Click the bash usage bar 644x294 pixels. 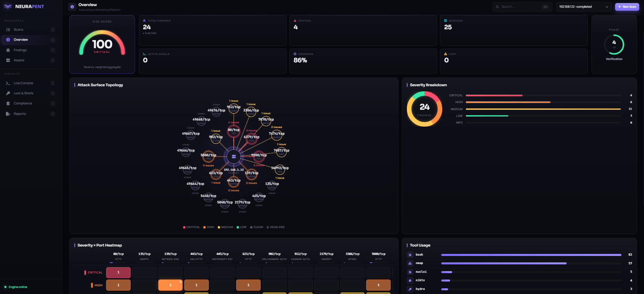click(531, 255)
